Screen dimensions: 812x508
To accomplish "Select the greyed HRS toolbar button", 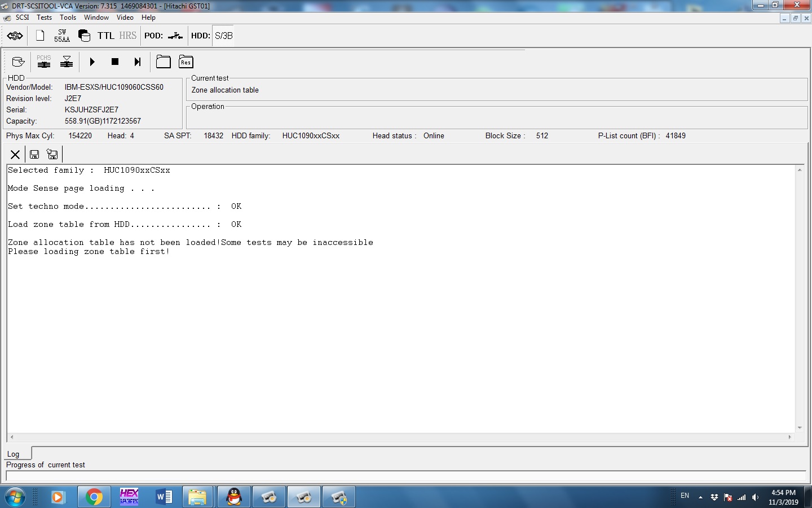I will (x=128, y=36).
